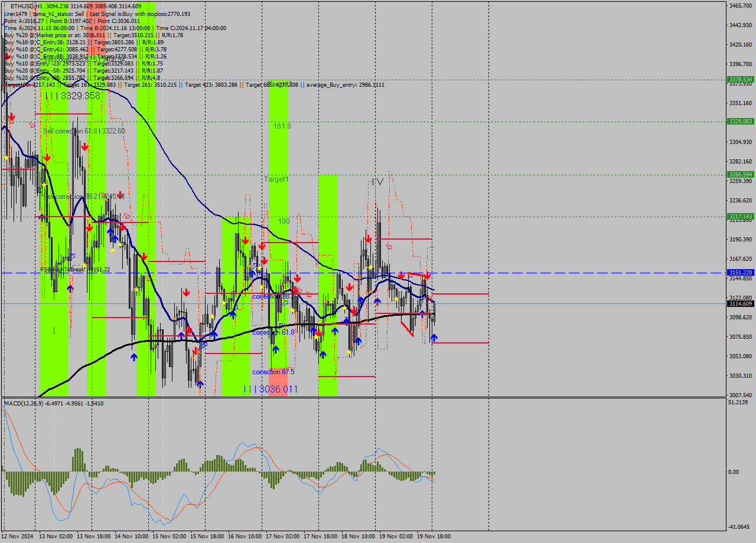This screenshot has height=543, width=756.
Task: Click the 3007.540 price axis value
Action: [x=741, y=395]
